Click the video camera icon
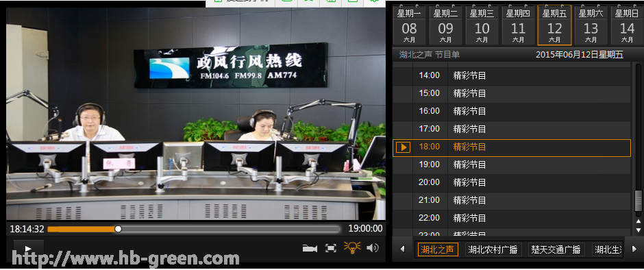The height and width of the screenshot is (270, 644). pyautogui.click(x=310, y=248)
